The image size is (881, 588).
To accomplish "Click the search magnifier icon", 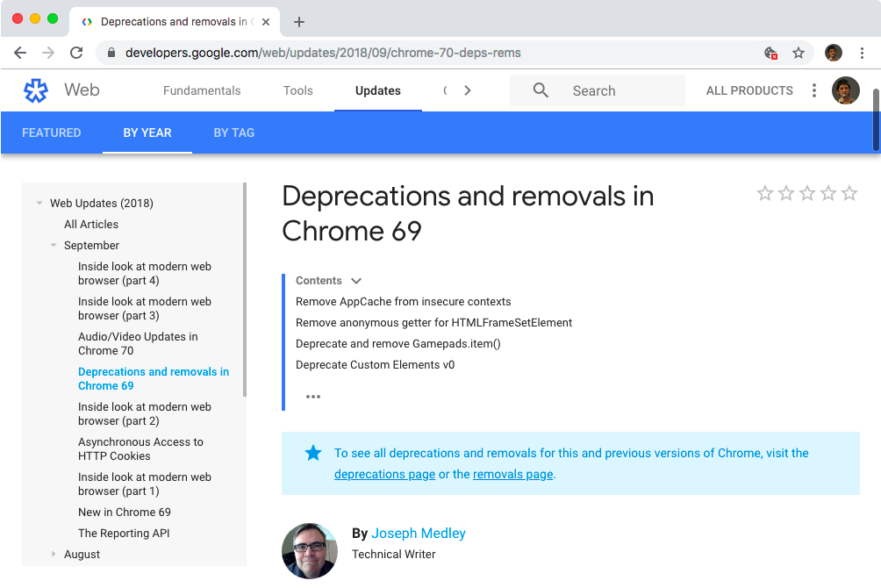I will click(541, 90).
